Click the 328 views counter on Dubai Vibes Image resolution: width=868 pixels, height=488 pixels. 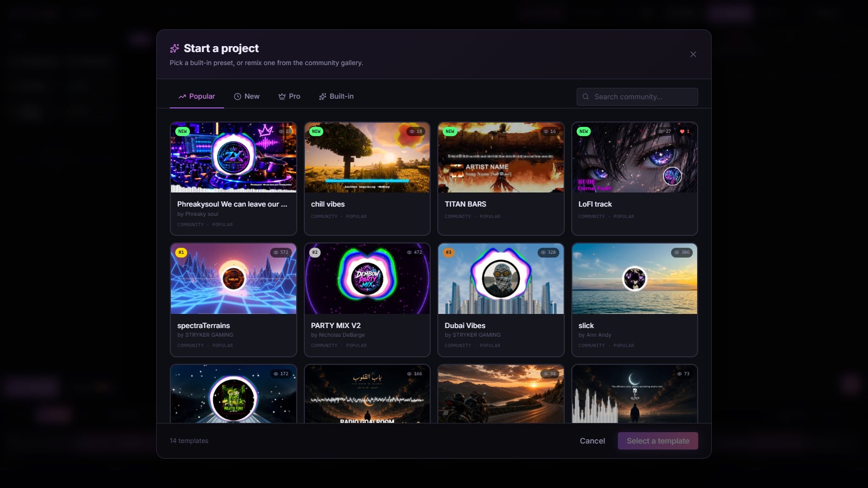tap(548, 252)
